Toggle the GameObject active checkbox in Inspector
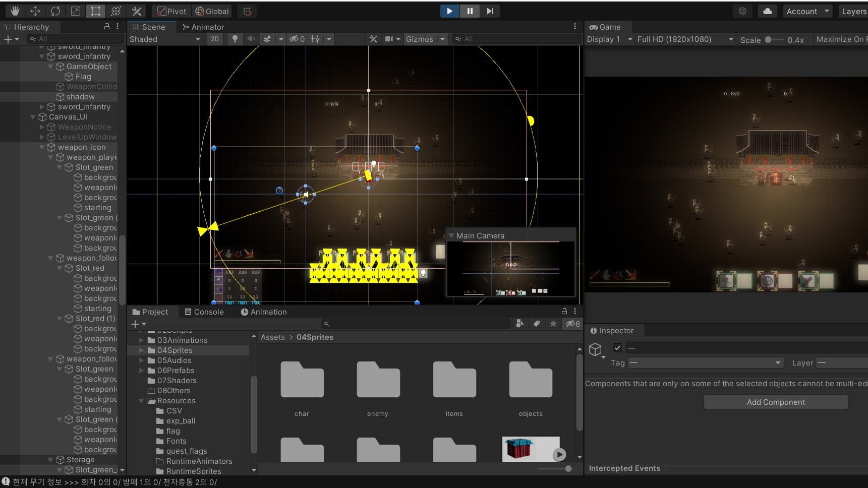This screenshot has height=488, width=868. (617, 348)
